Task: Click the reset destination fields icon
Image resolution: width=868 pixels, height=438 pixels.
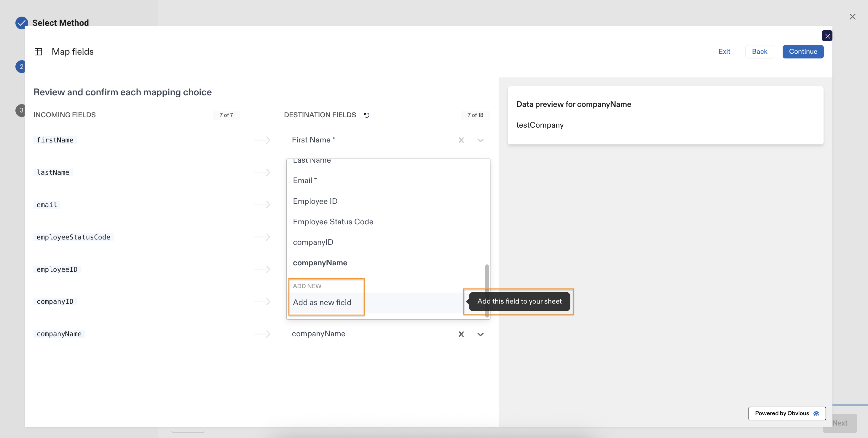Action: tap(367, 115)
